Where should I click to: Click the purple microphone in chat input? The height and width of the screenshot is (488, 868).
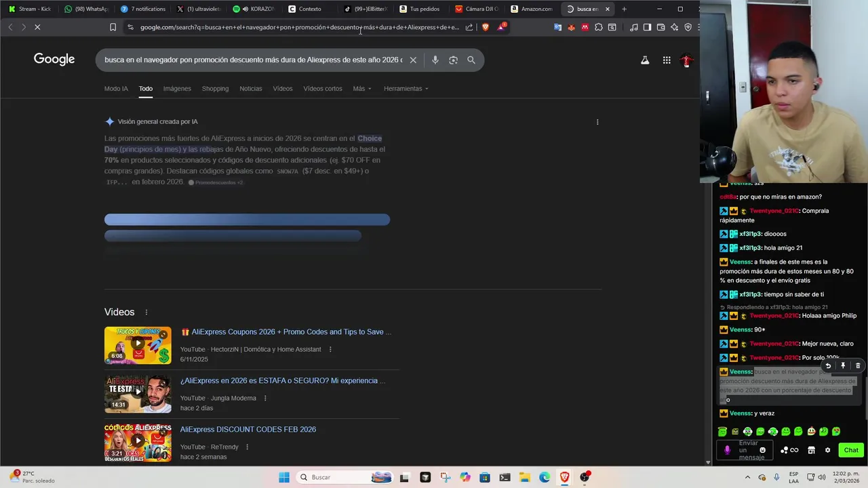(x=727, y=450)
